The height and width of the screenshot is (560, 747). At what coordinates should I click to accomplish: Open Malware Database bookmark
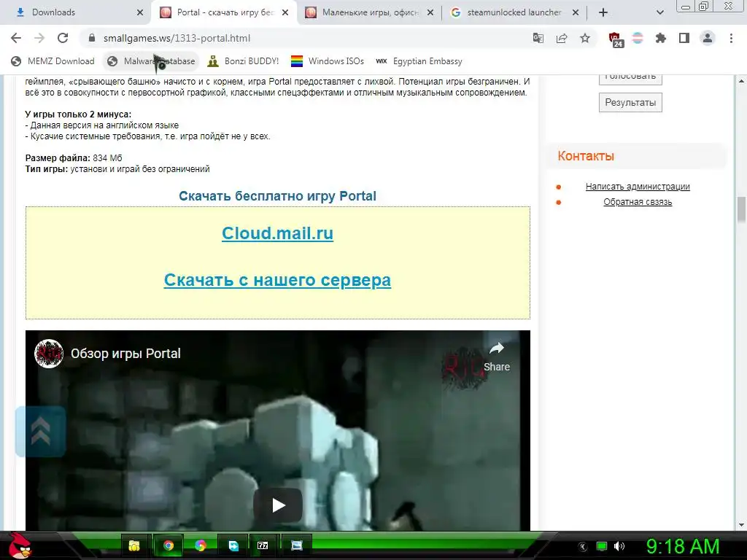coord(151,61)
